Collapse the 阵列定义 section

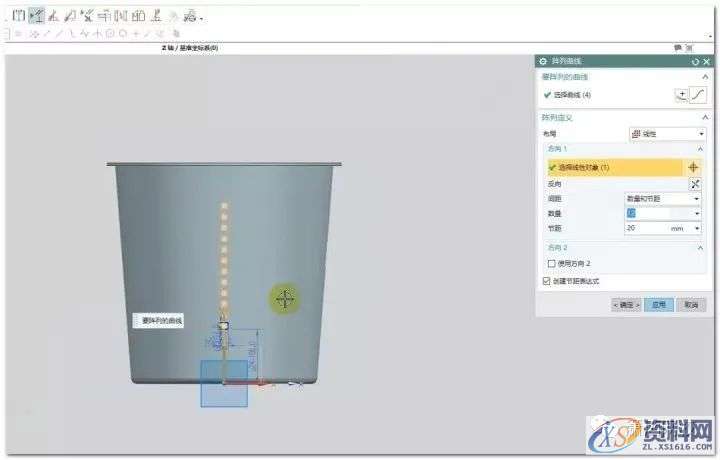pyautogui.click(x=704, y=117)
